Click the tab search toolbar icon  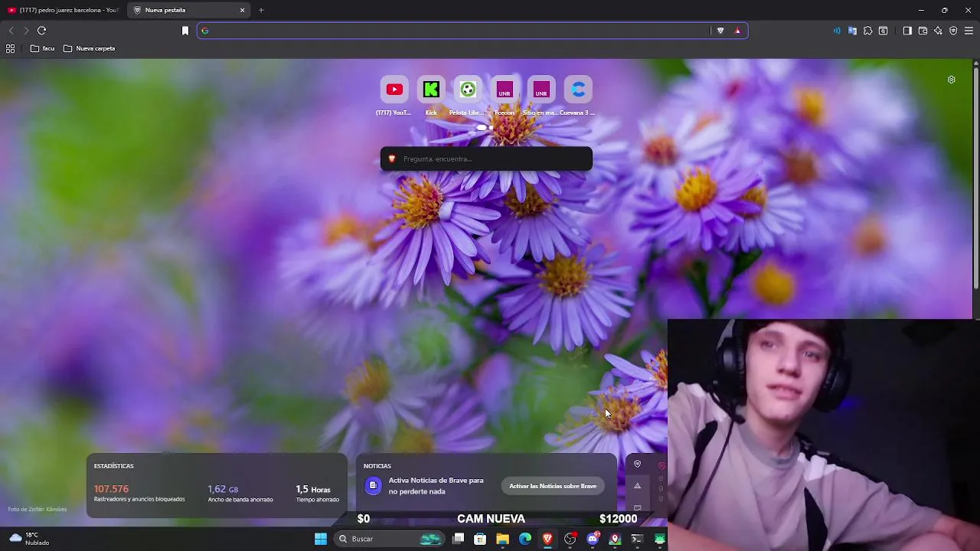883,31
